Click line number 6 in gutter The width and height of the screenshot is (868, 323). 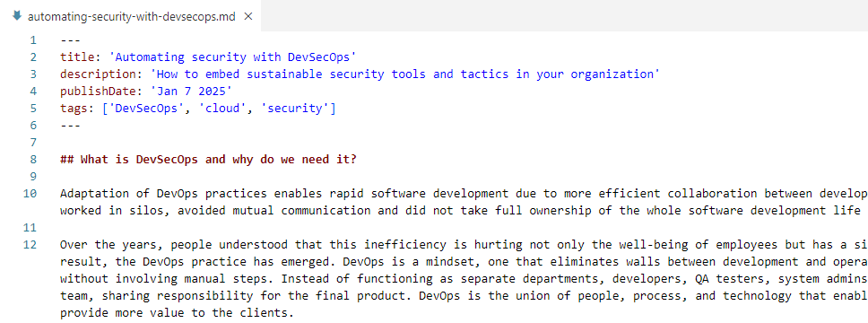pos(33,126)
